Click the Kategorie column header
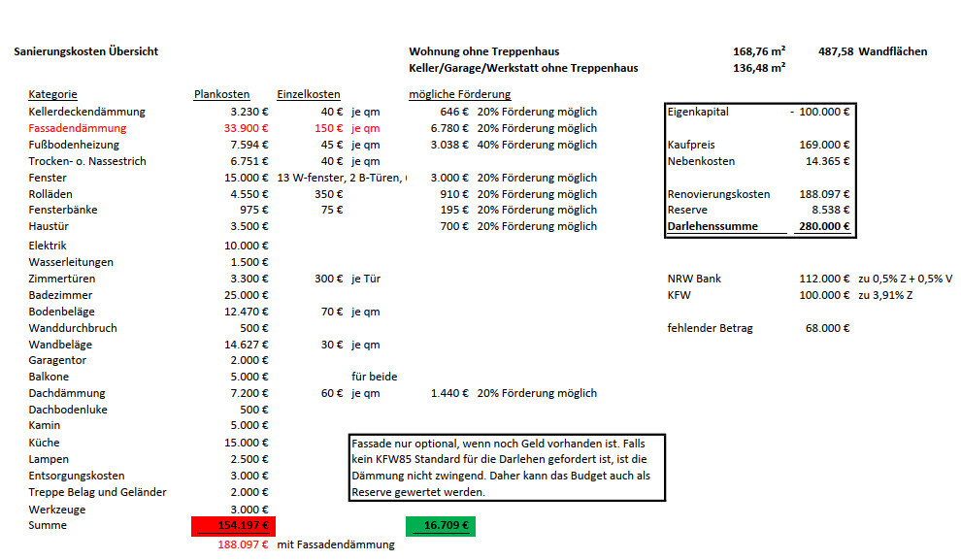This screenshot has width=961, height=560. (x=52, y=94)
